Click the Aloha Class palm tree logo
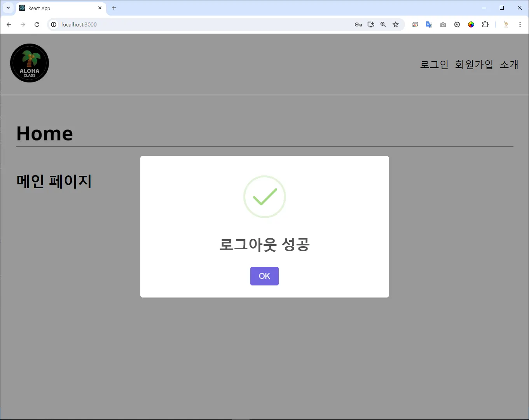 point(30,63)
